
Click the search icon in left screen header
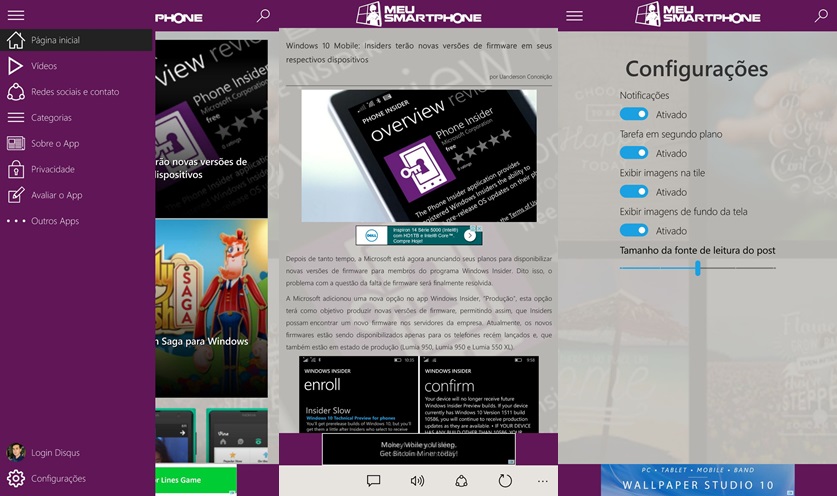(263, 15)
